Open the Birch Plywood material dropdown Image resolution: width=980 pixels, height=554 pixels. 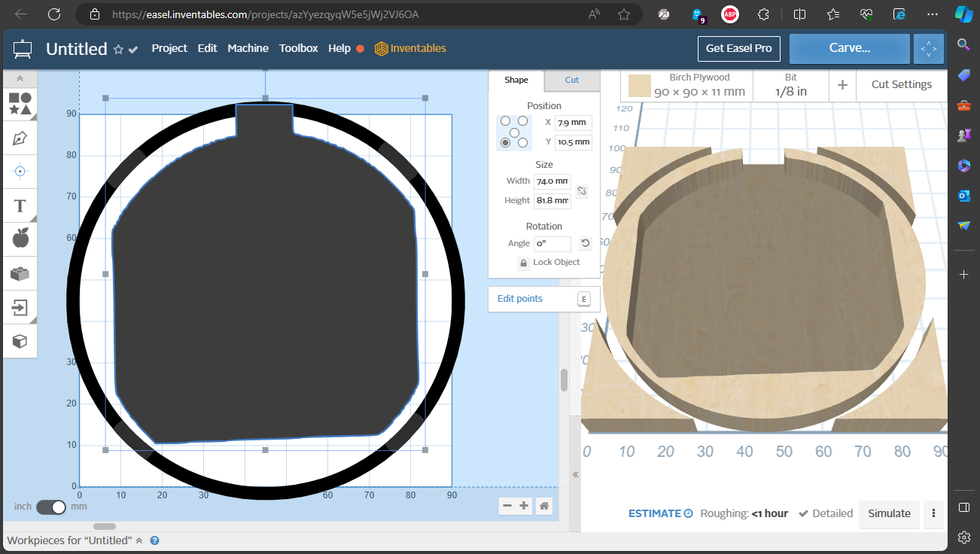pos(686,85)
